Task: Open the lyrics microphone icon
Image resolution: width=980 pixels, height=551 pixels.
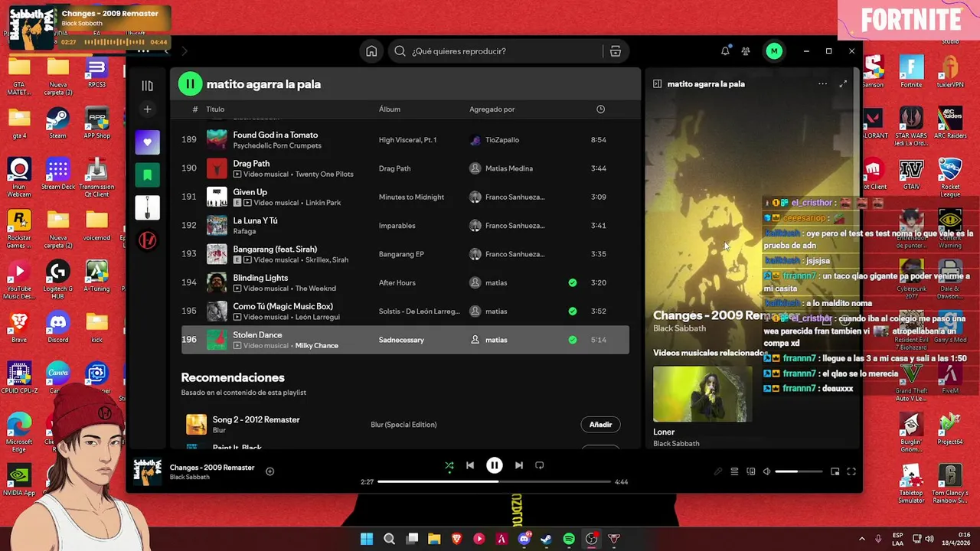Action: coord(717,471)
